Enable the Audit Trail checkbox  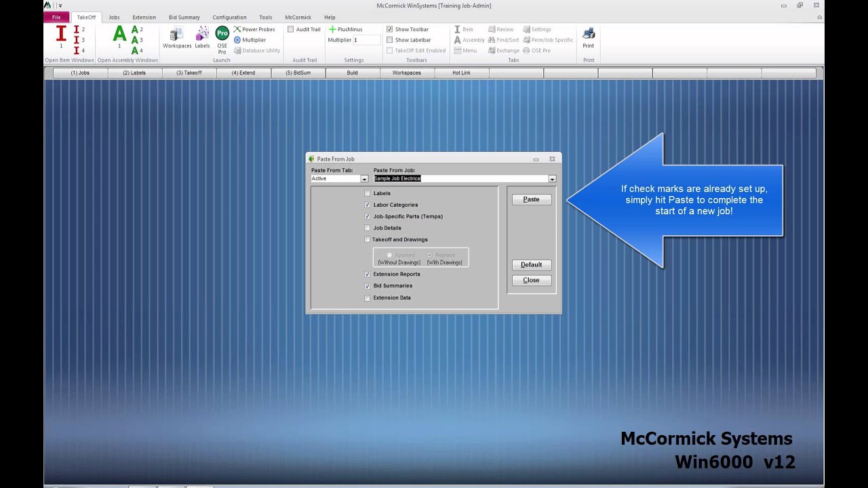[291, 30]
